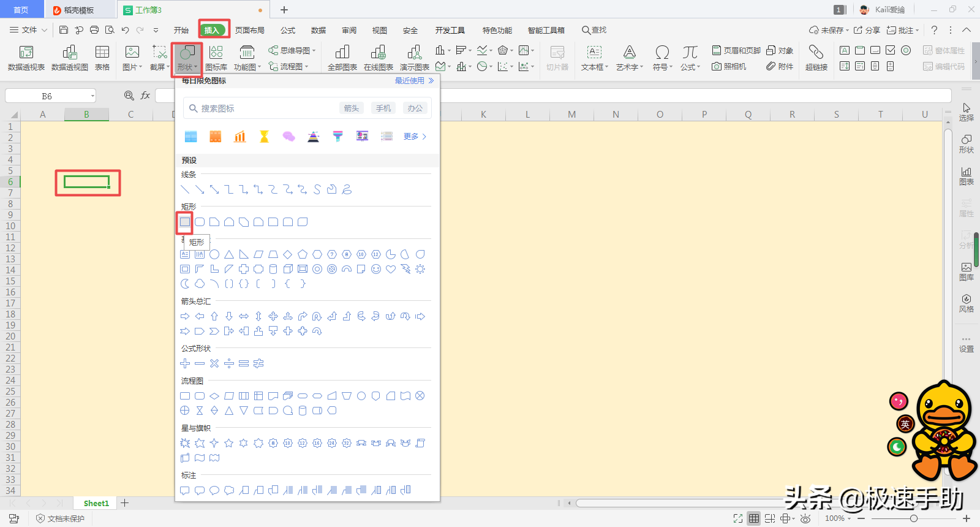This screenshot has height=527, width=980.
Task: Open the 视图 ribbon tab
Action: tap(380, 30)
